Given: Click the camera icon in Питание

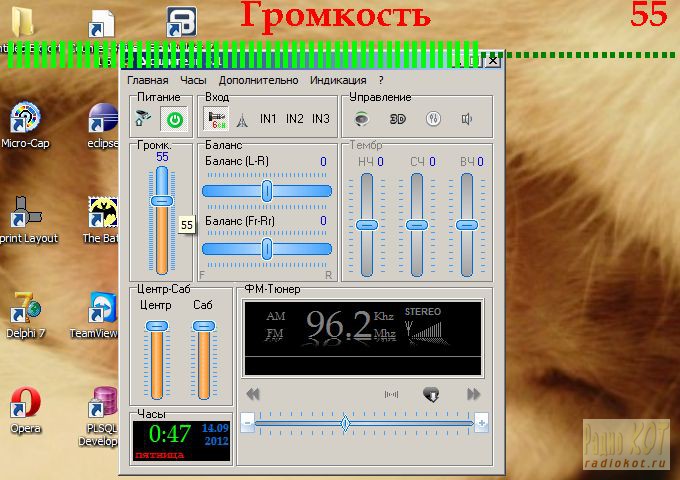Looking at the screenshot, I should 144,119.
